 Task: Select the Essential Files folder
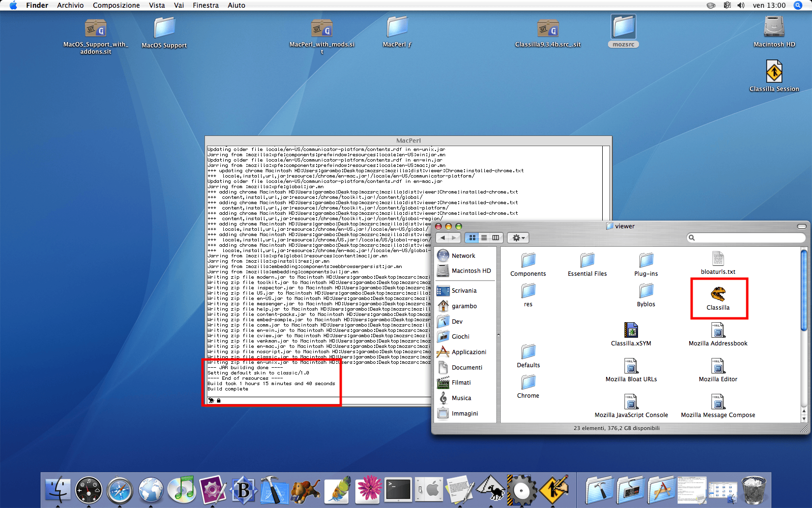pyautogui.click(x=587, y=264)
